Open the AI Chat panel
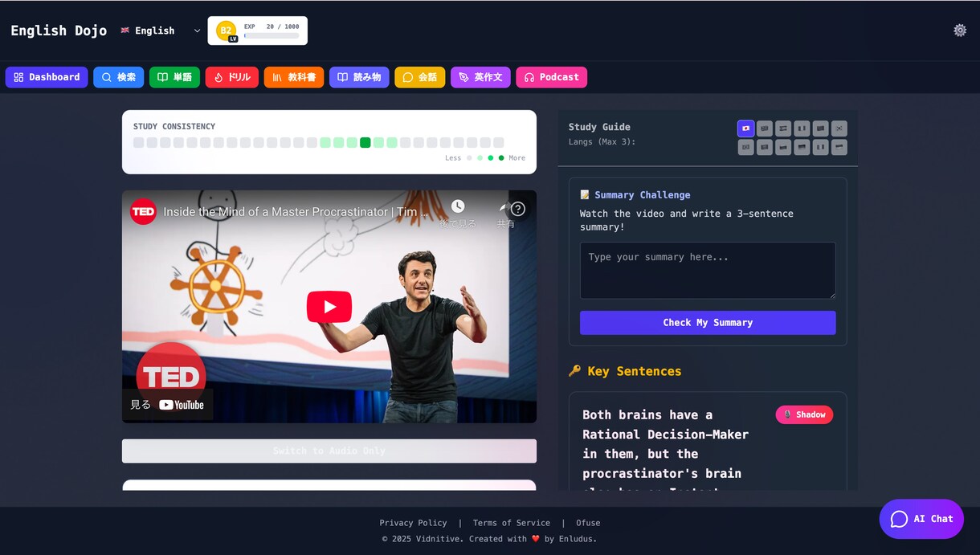Viewport: 980px width, 555px height. click(x=921, y=519)
